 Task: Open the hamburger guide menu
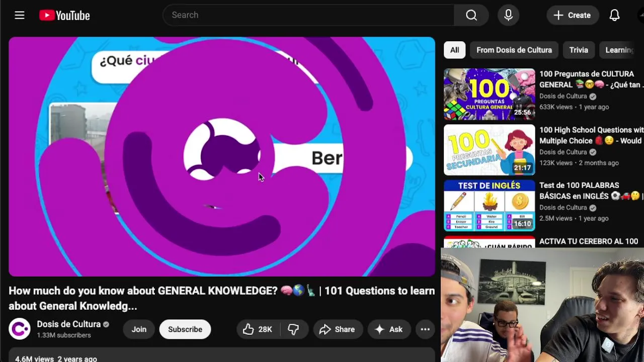(x=20, y=15)
